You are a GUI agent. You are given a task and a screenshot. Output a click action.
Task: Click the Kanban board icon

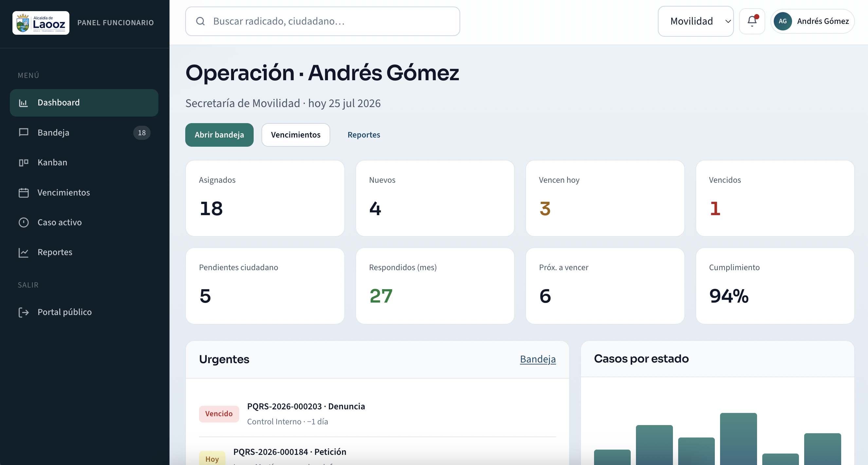coord(23,162)
